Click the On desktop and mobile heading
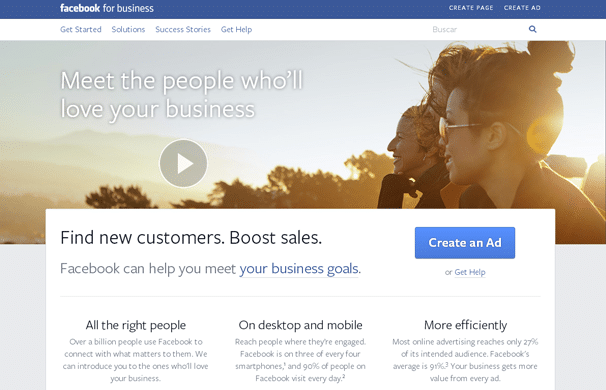The width and height of the screenshot is (606, 390). [x=300, y=325]
